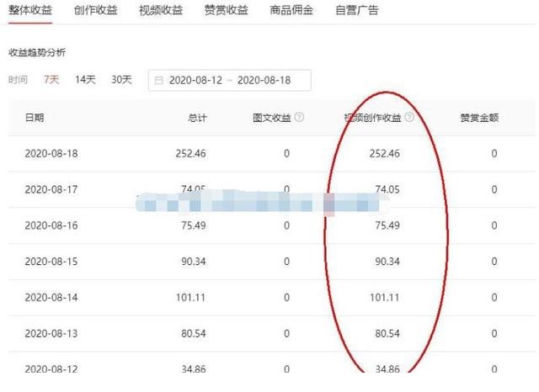The width and height of the screenshot is (539, 392).
Task: Click the end date 2020-08-18 in picker
Action: coord(264,80)
